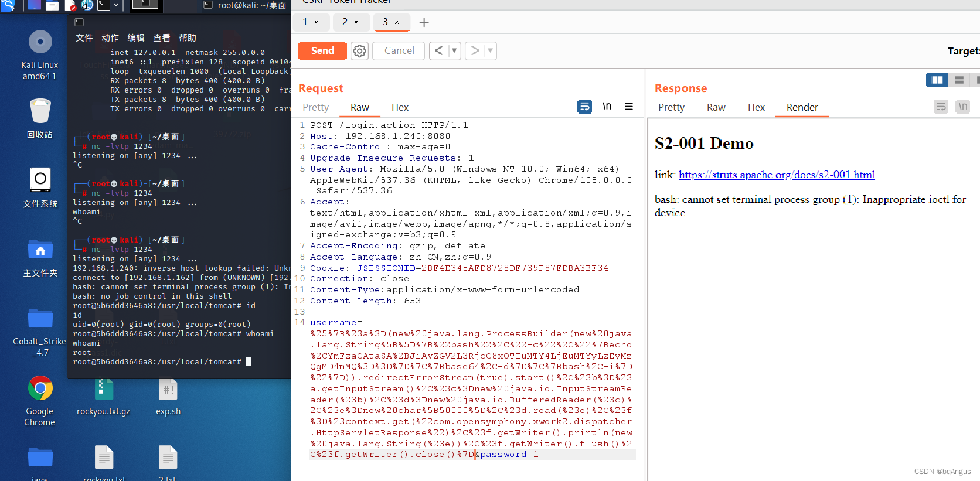Image resolution: width=980 pixels, height=481 pixels.
Task: Click the Cancel button
Action: (399, 51)
